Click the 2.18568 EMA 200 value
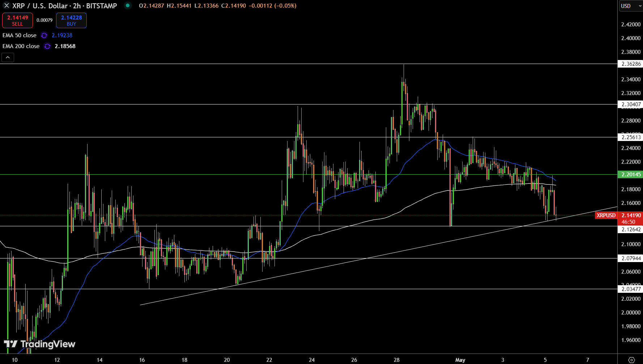Screen dimensions: 643x364 [x=65, y=46]
